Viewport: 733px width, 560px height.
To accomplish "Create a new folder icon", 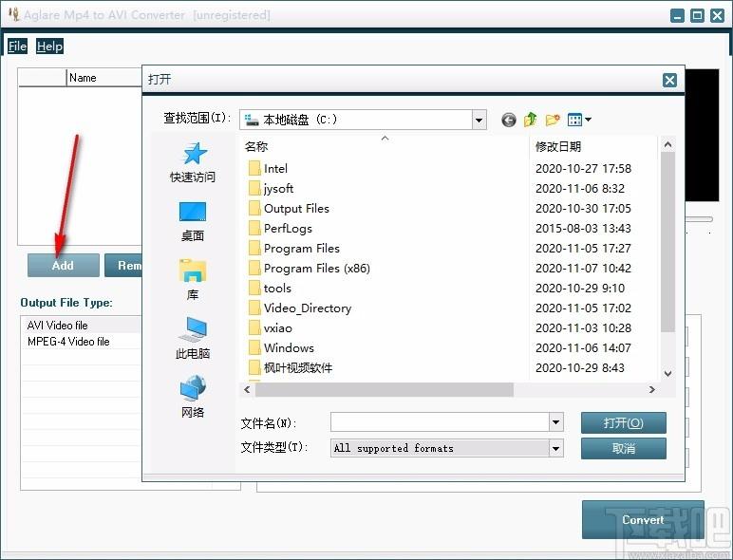I will coord(552,120).
